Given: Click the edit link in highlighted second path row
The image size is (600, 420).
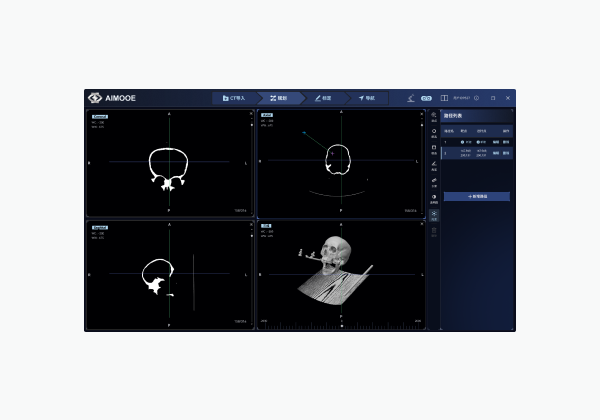Looking at the screenshot, I should pos(496,153).
